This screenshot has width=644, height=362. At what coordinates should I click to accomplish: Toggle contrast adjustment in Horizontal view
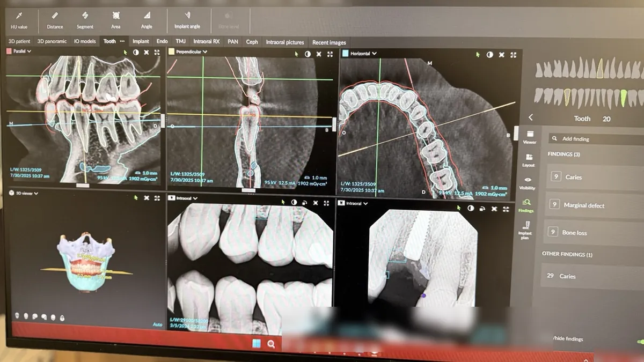[490, 55]
